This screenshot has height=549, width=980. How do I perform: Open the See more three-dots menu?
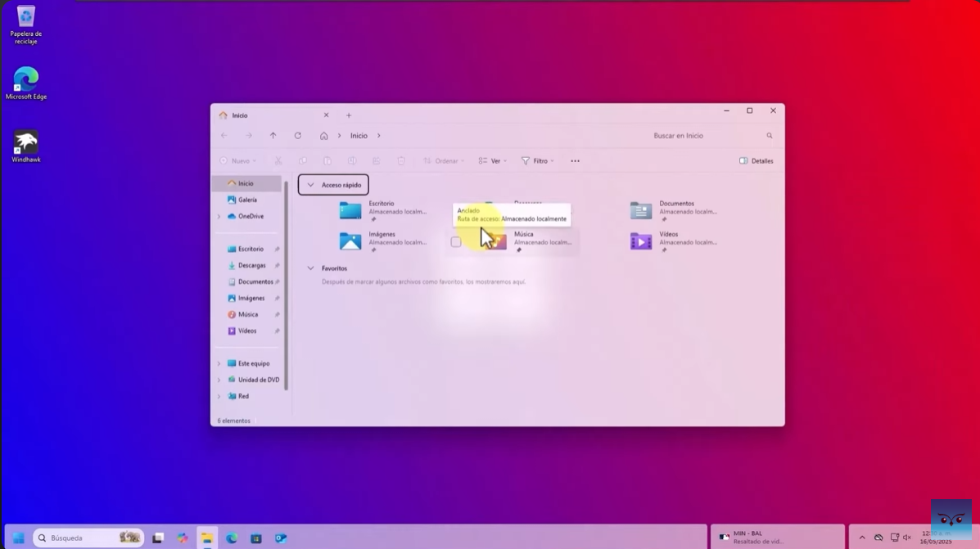575,161
